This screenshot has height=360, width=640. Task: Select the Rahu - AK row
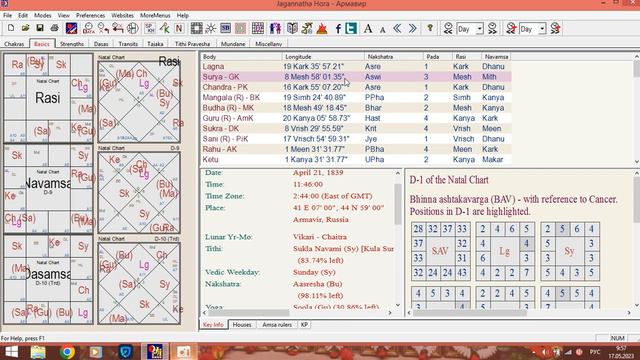pos(356,149)
